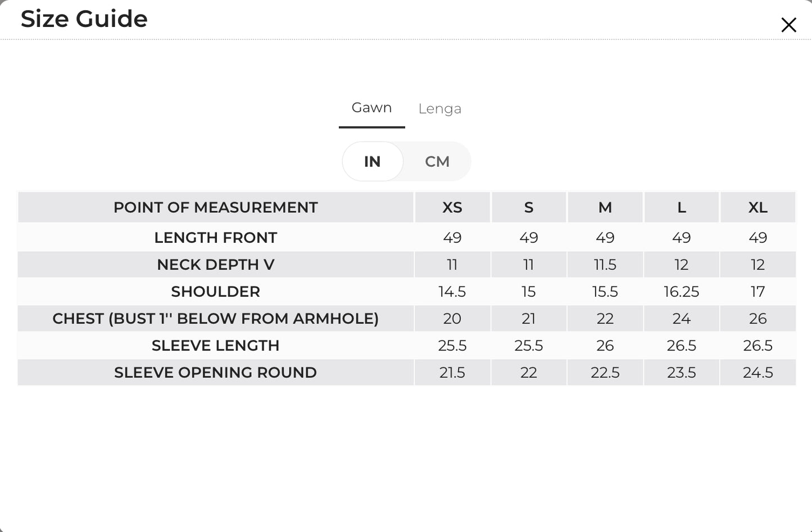Toggle units to IN
The height and width of the screenshot is (532, 812).
(x=372, y=162)
